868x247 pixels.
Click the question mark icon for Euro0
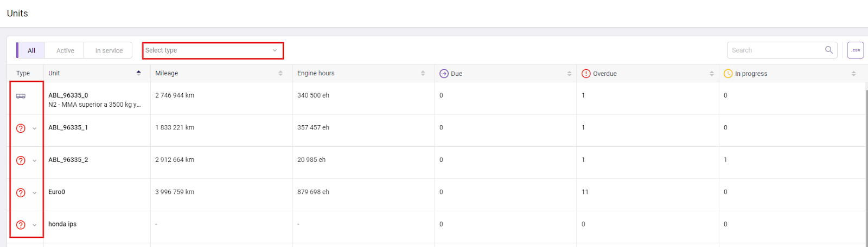pos(21,193)
